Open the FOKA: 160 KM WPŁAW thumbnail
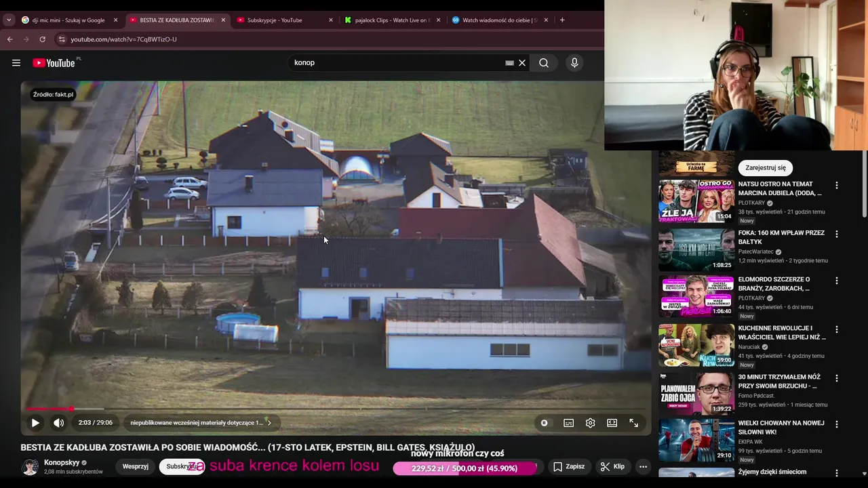The width and height of the screenshot is (868, 488). [696, 250]
